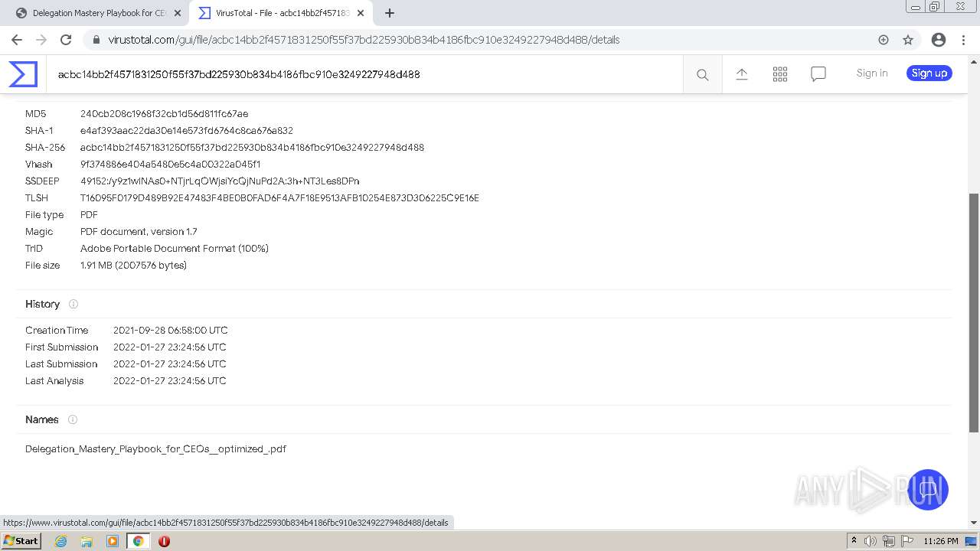
Task: Open the floating blue chat button
Action: [x=928, y=490]
